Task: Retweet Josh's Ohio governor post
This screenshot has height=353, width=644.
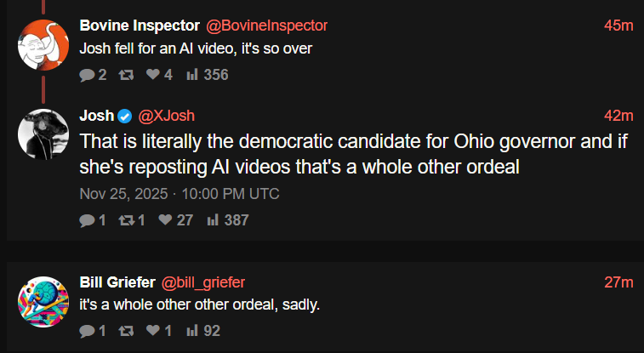Action: click(124, 220)
